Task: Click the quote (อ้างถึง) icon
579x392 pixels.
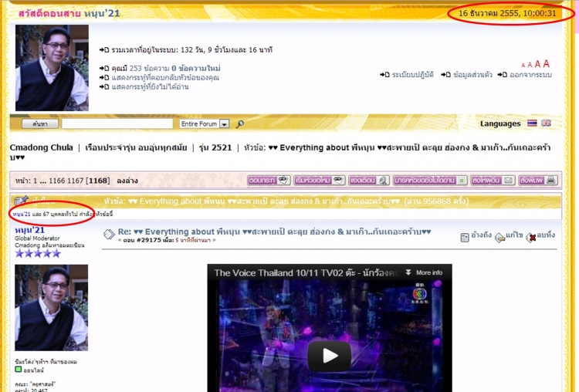Action: click(465, 238)
